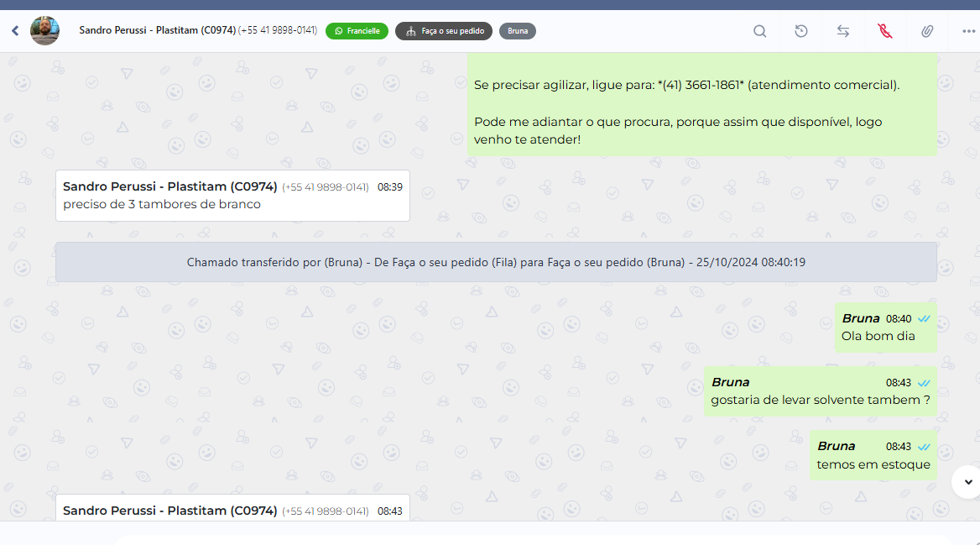980x545 pixels.
Task: Transfer the chat using the arrows icon
Action: coord(843,31)
